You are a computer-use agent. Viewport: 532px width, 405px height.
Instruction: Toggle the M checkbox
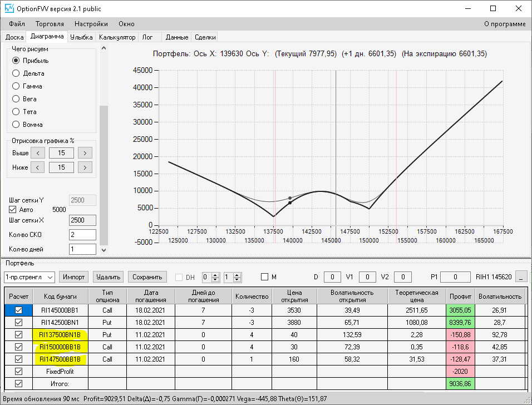click(265, 277)
